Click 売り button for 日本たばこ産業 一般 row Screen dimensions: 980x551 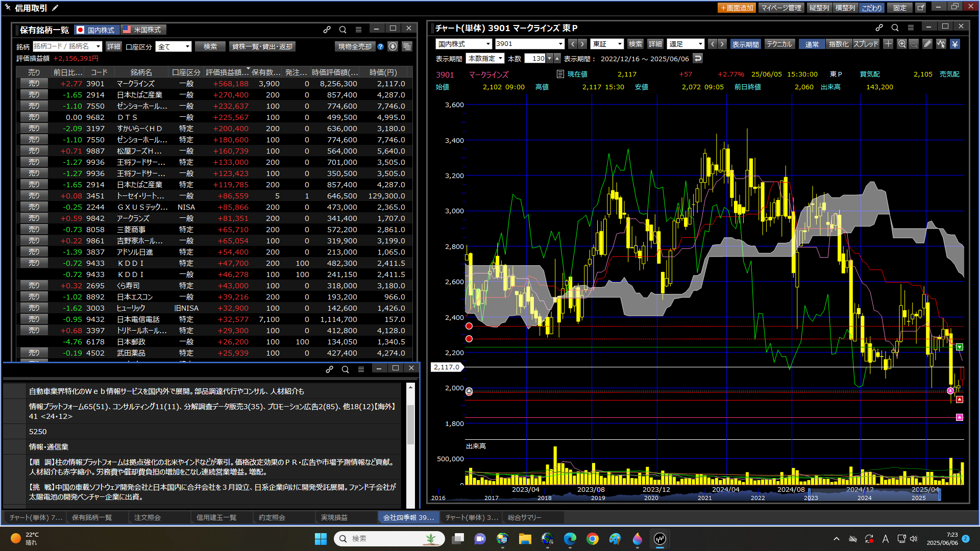34,95
